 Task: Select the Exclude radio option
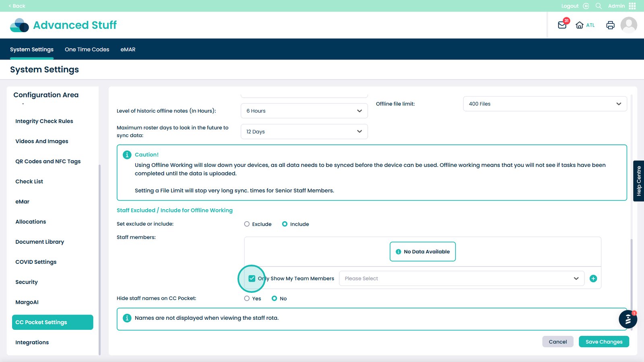point(247,224)
